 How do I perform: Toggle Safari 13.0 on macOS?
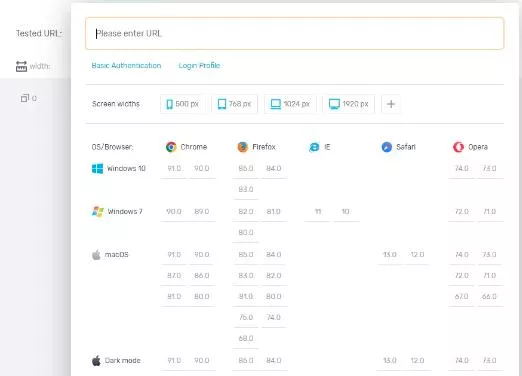tap(390, 255)
